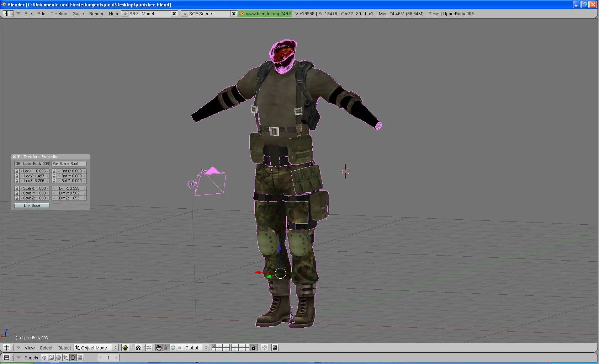The height and width of the screenshot is (364, 599).
Task: Edit the SR:2-Model screen name field
Action: 149,14
